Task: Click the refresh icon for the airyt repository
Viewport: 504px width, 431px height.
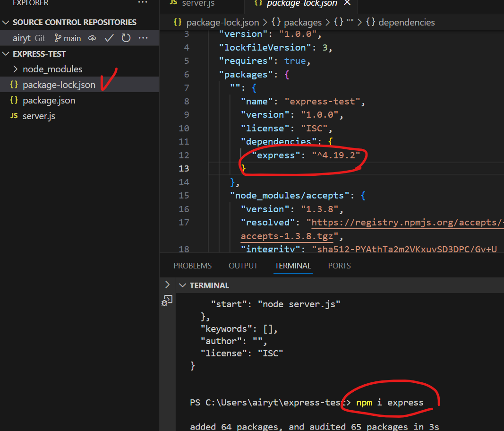Action: [x=126, y=38]
